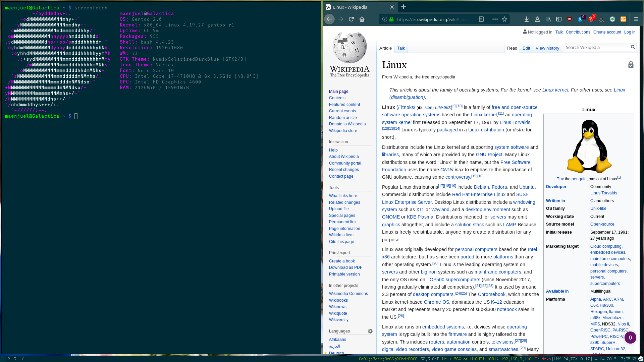Open the Firefox hamburger menu
Screen dimensions: 644x362
point(636,19)
